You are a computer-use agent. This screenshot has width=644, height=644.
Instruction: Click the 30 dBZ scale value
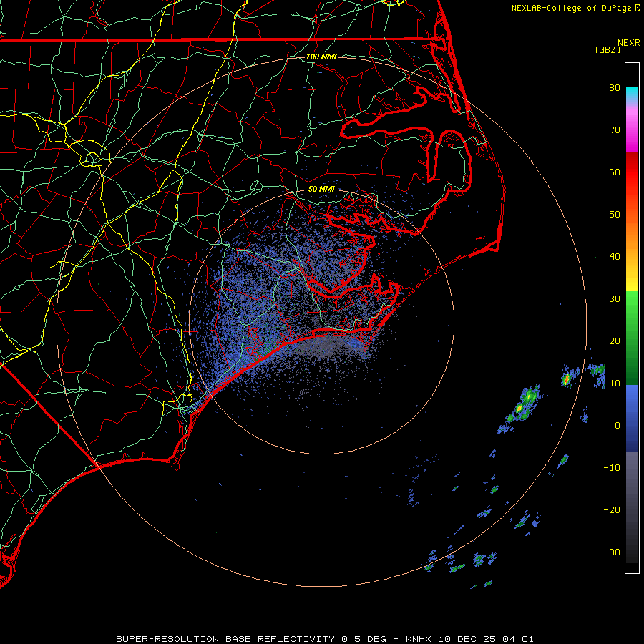point(615,299)
